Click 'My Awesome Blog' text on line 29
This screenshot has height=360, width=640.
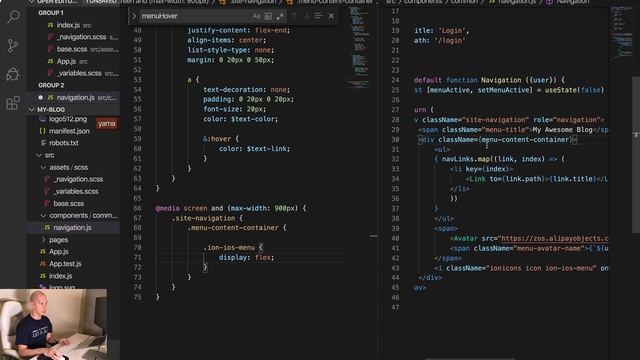pyautogui.click(x=562, y=130)
